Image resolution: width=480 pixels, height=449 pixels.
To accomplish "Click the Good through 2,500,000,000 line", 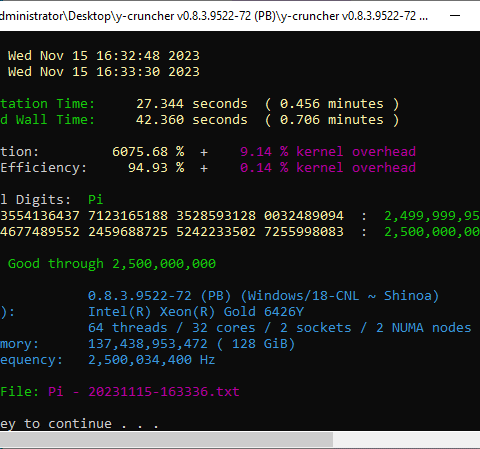I will coord(112,264).
